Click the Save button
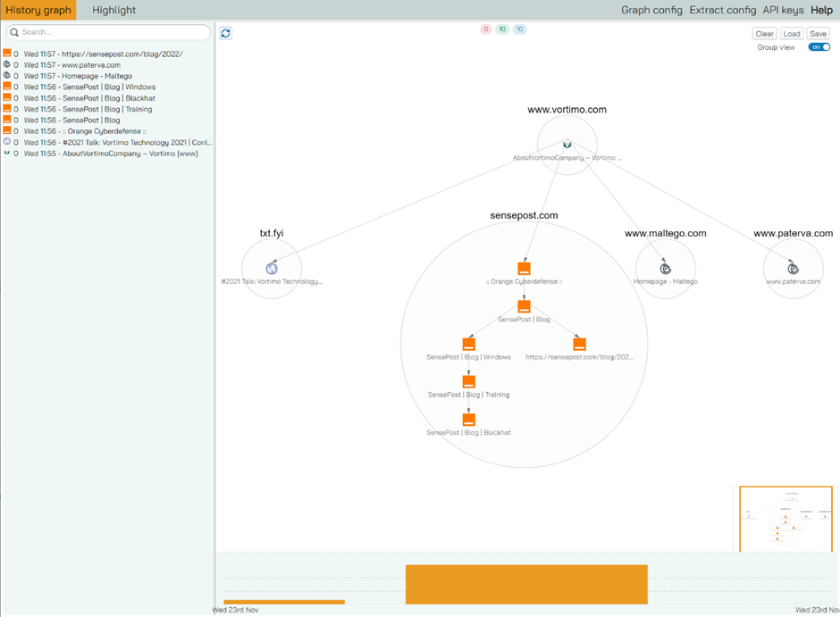Screen dimensions: 840x617 pyautogui.click(x=818, y=34)
